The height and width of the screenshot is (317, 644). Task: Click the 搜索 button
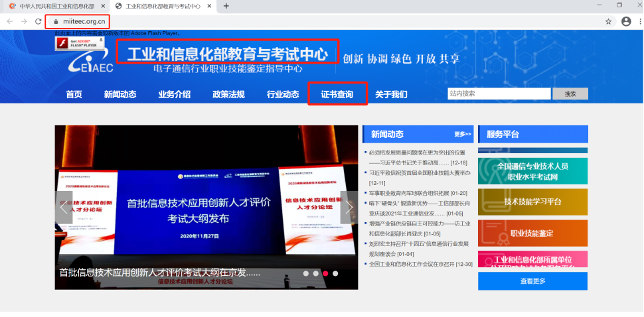pos(570,94)
